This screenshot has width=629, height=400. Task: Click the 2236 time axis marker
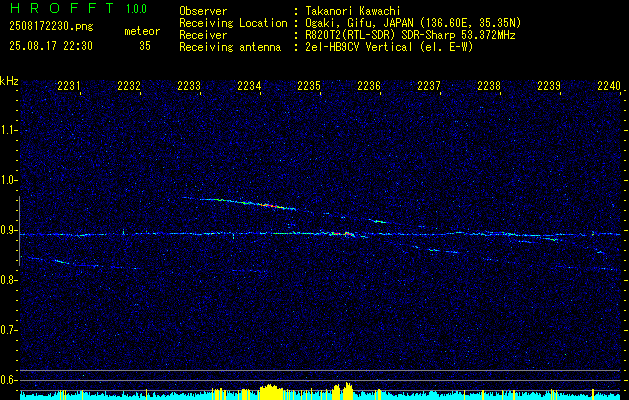[369, 85]
